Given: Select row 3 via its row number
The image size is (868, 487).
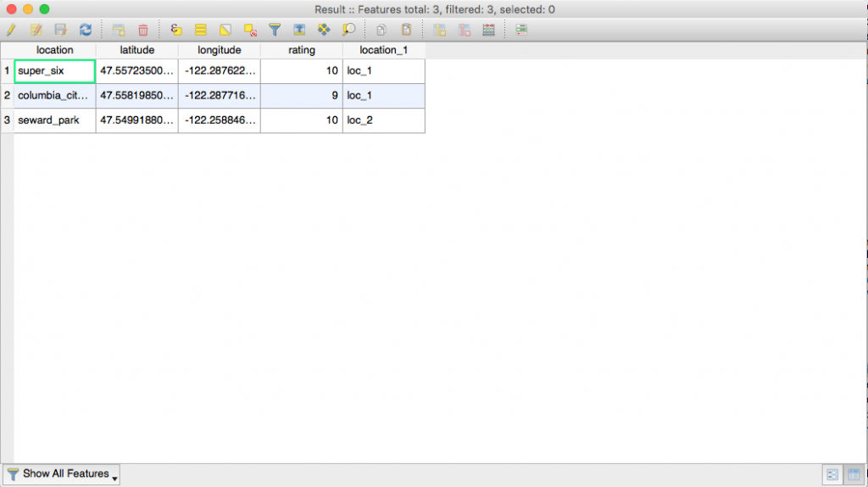Looking at the screenshot, I should 7,120.
